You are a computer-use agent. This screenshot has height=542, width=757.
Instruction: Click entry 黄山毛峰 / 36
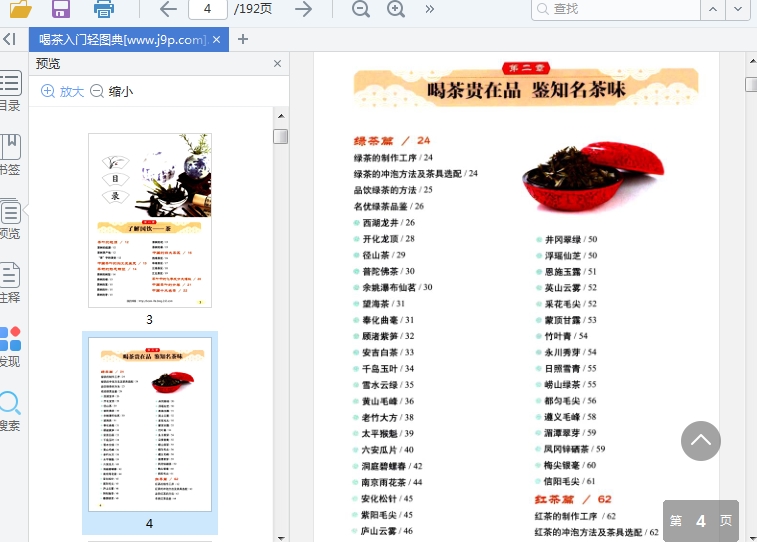click(x=388, y=401)
